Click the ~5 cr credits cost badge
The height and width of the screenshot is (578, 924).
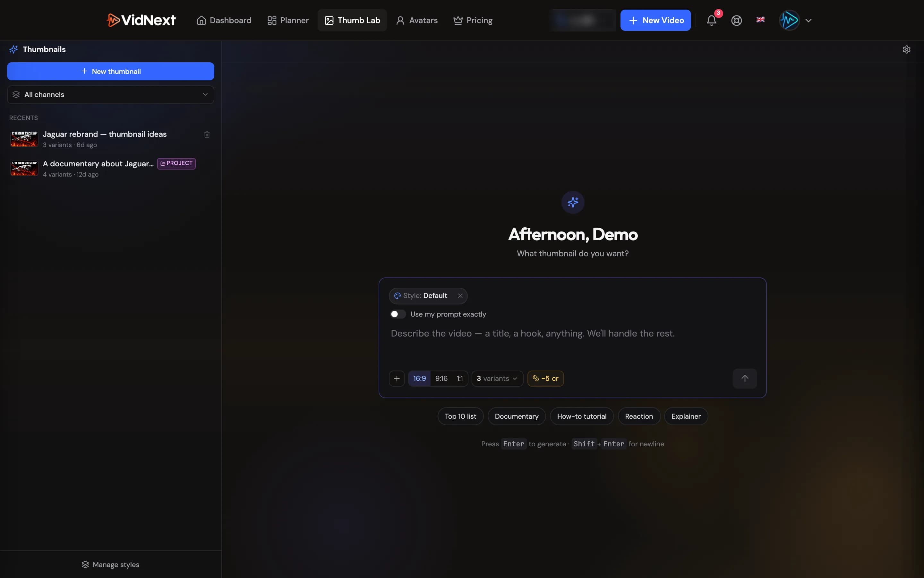(x=545, y=379)
